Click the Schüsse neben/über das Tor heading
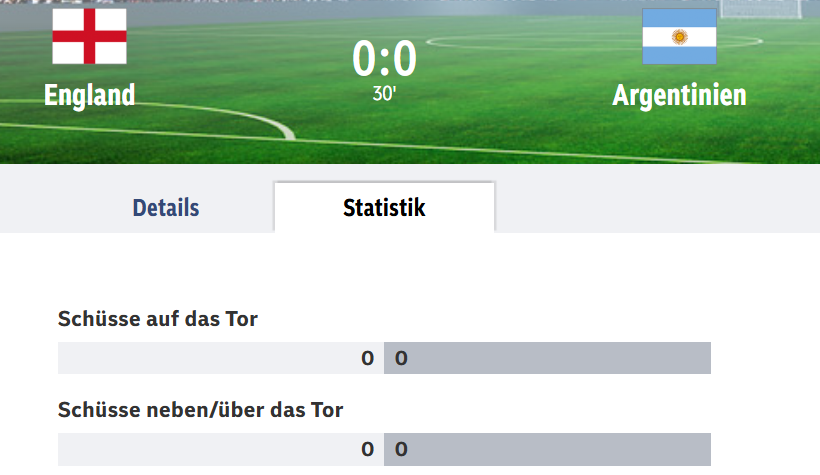This screenshot has width=820, height=475. point(200,410)
